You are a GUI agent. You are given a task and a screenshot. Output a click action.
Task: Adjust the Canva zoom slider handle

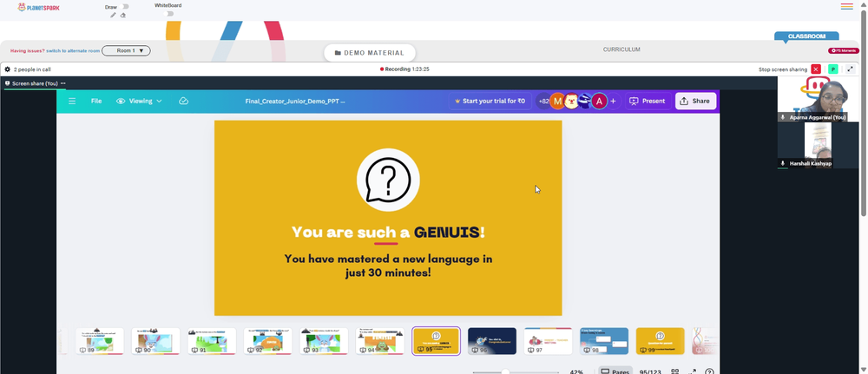[505, 372]
